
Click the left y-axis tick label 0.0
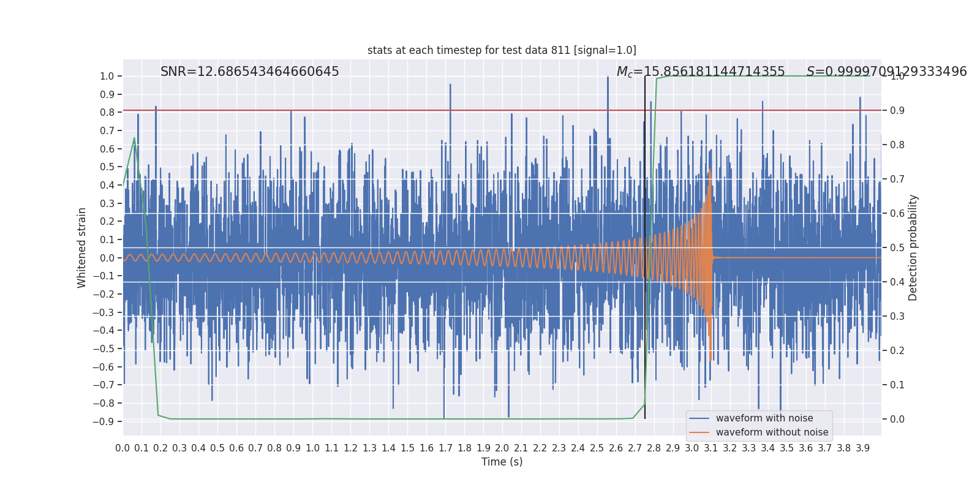tap(107, 258)
